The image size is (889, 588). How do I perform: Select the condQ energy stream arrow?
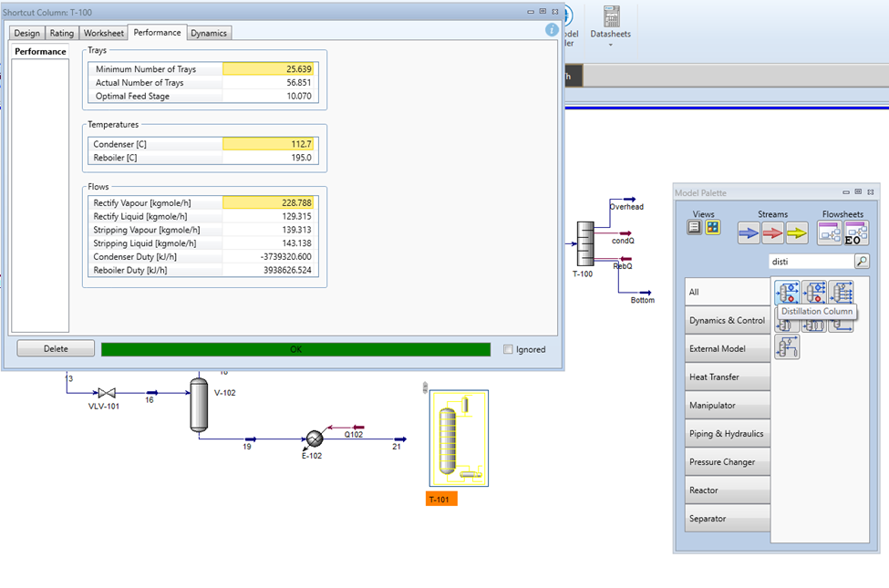click(625, 233)
